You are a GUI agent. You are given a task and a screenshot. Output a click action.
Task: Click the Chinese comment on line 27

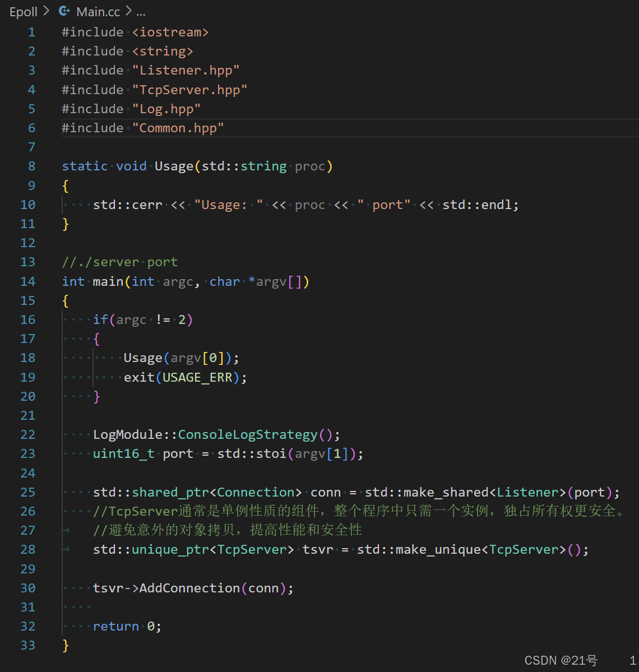[228, 530]
